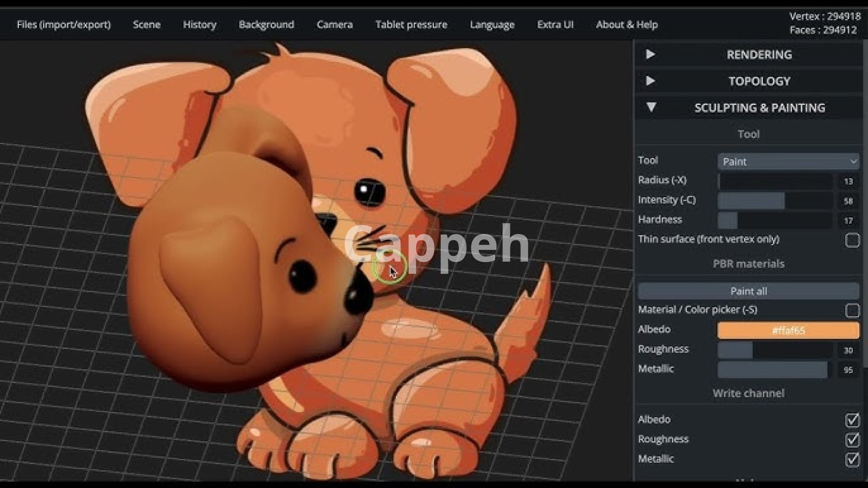
Task: Click the Radius slider bar
Action: pos(775,181)
